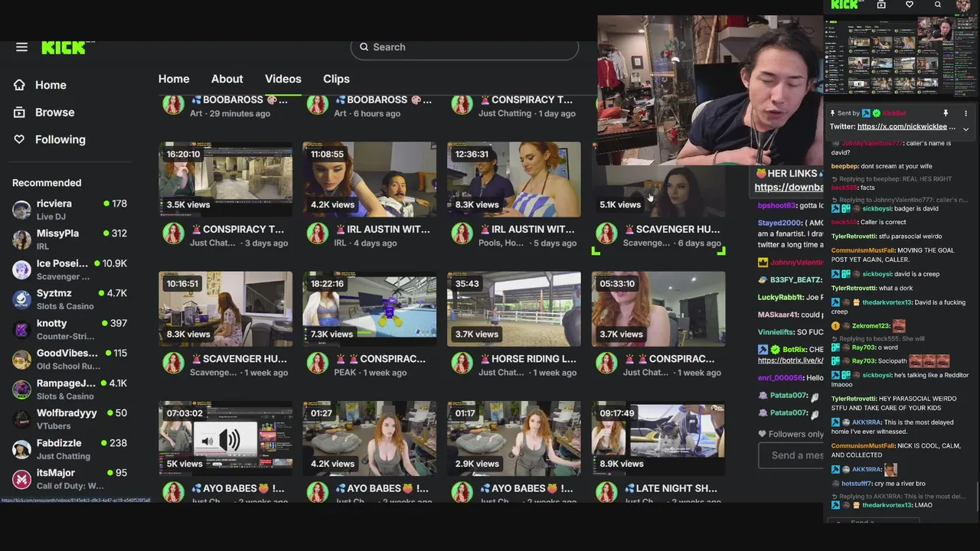Click the video play icon in top-right header
This screenshot has width=980, height=551.
click(881, 5)
